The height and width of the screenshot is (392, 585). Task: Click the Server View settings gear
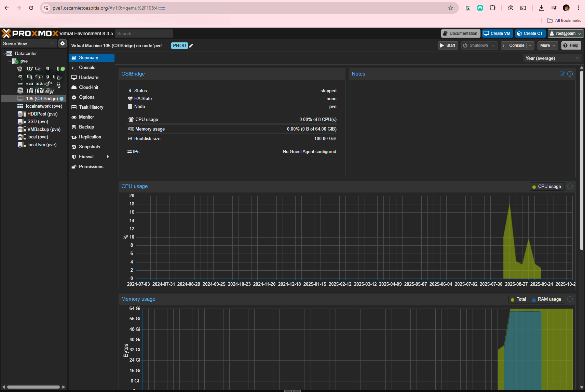click(x=62, y=43)
